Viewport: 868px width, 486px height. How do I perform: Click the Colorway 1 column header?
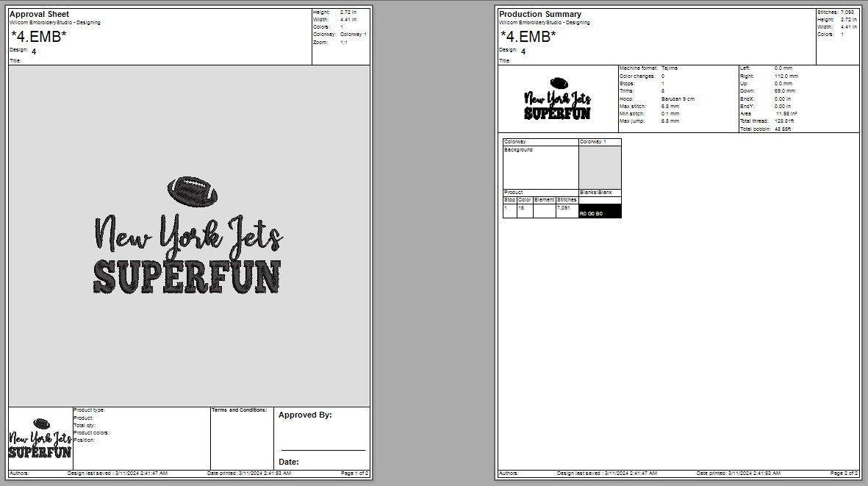[x=599, y=142]
